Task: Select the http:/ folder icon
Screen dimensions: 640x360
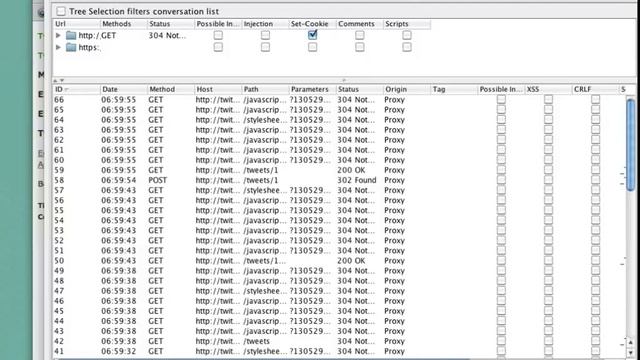Action: pos(71,36)
